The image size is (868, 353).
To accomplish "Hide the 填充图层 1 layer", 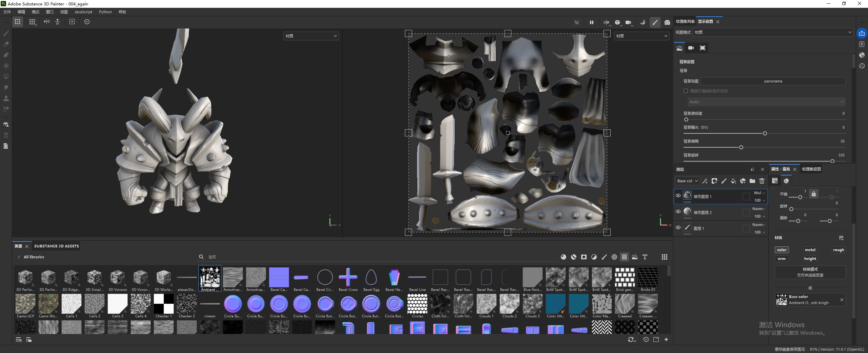I will (x=678, y=196).
